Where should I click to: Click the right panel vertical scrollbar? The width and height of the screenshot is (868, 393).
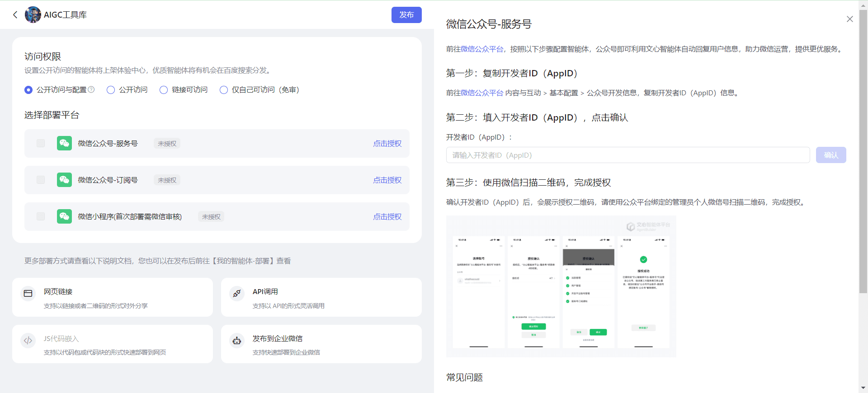pyautogui.click(x=863, y=151)
